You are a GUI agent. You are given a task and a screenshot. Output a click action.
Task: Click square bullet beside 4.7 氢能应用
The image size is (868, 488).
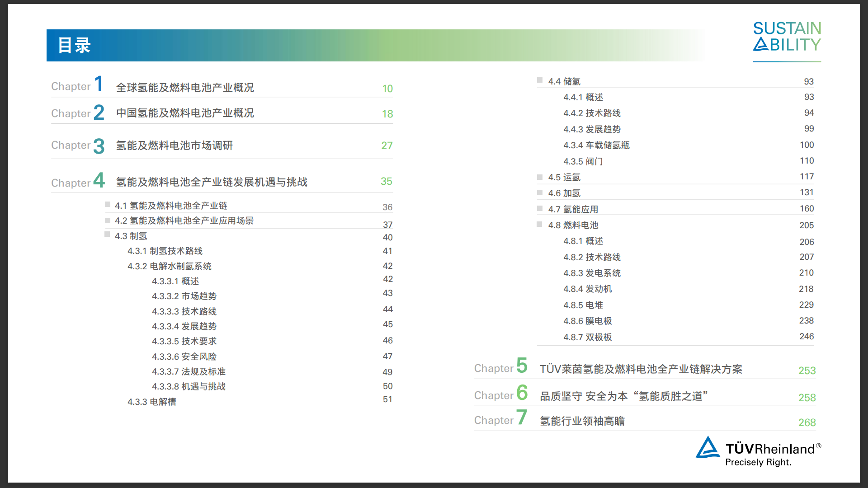pyautogui.click(x=539, y=208)
